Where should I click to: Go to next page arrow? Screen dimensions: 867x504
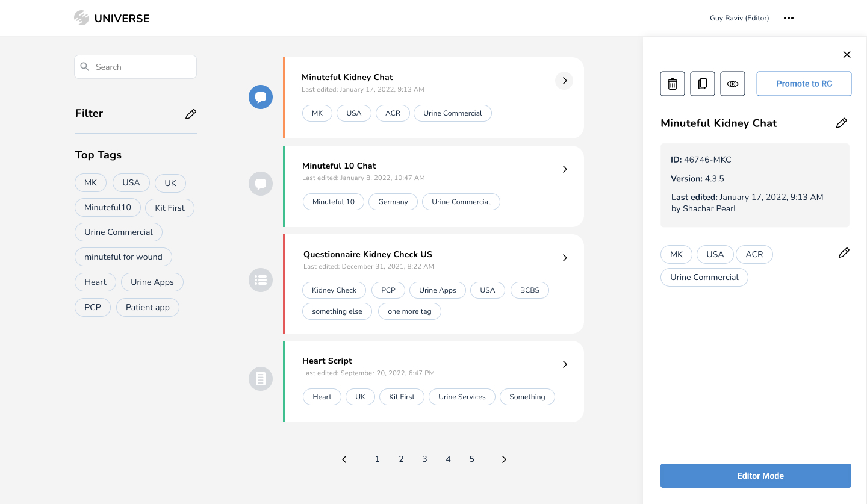[x=504, y=459]
